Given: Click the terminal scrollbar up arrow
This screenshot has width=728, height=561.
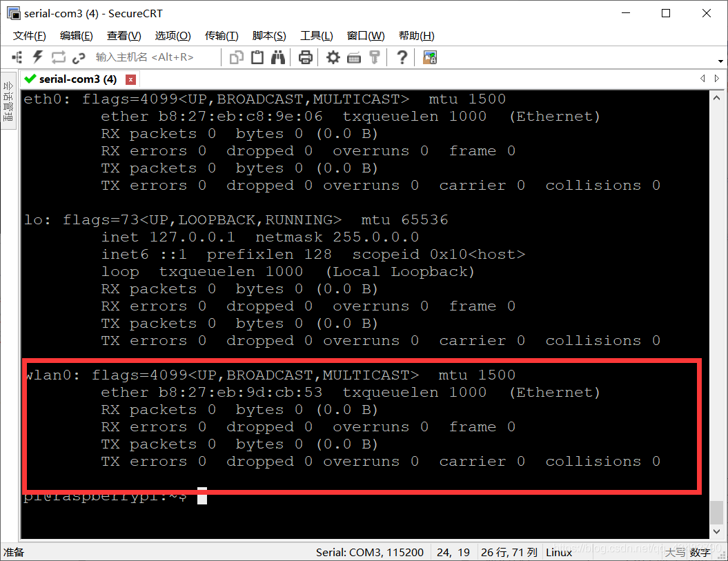Looking at the screenshot, I should [716, 98].
